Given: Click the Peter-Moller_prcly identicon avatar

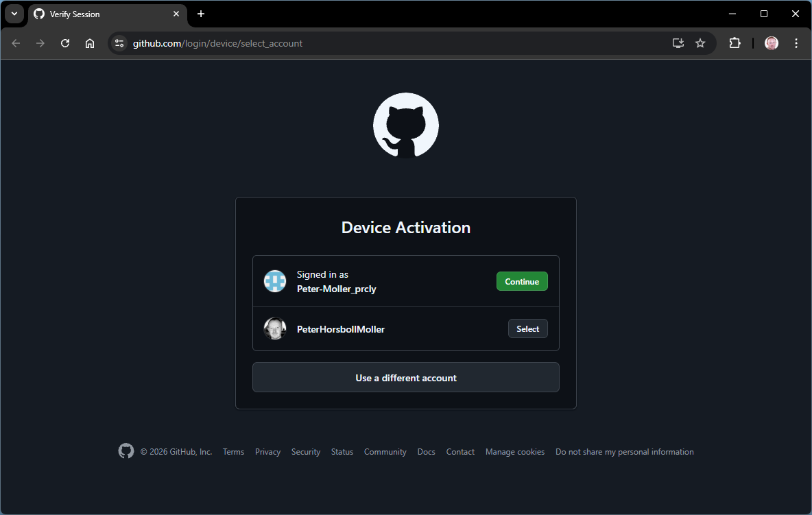Looking at the screenshot, I should [275, 281].
